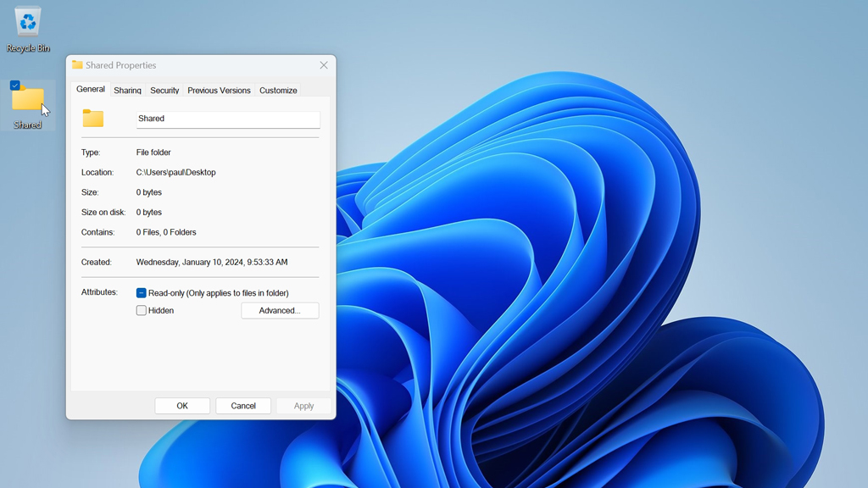
Task: Switch to the General tab
Action: click(x=91, y=90)
